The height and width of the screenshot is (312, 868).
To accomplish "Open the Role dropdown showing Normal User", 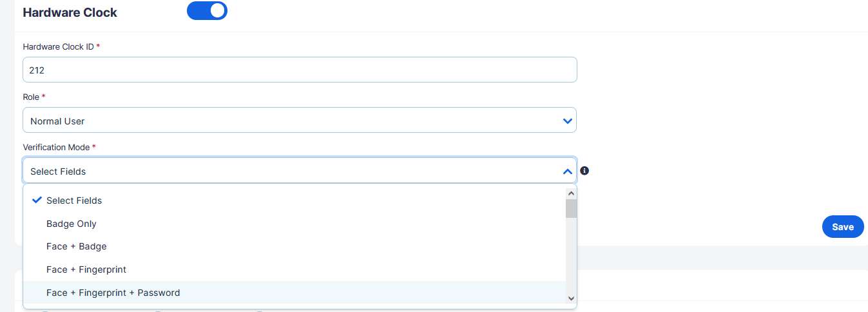I will pyautogui.click(x=300, y=121).
